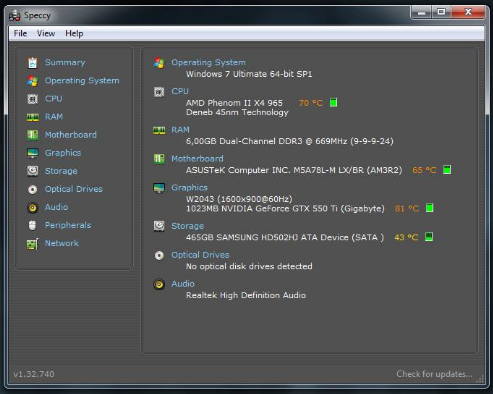Click Audio heading link in summary panel
The image size is (493, 394).
coord(183,284)
